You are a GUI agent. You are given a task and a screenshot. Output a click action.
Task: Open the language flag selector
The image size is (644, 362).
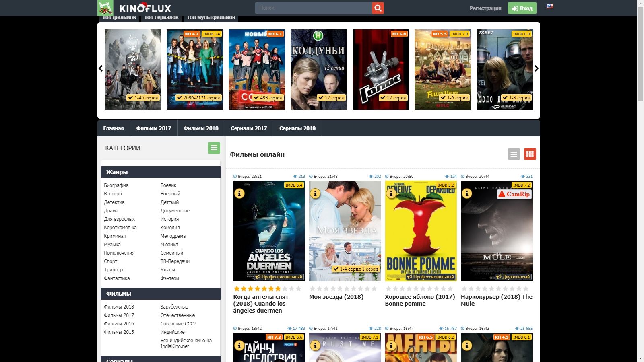(x=550, y=6)
